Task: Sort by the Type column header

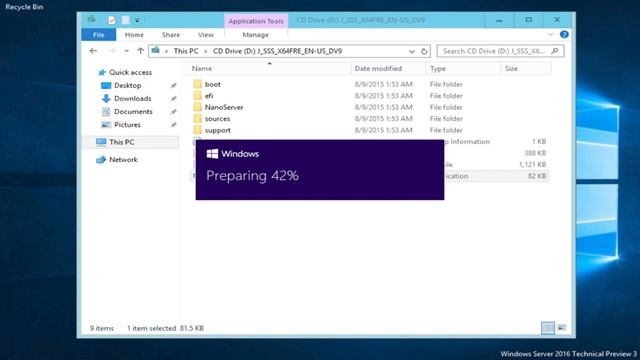Action: [x=463, y=69]
